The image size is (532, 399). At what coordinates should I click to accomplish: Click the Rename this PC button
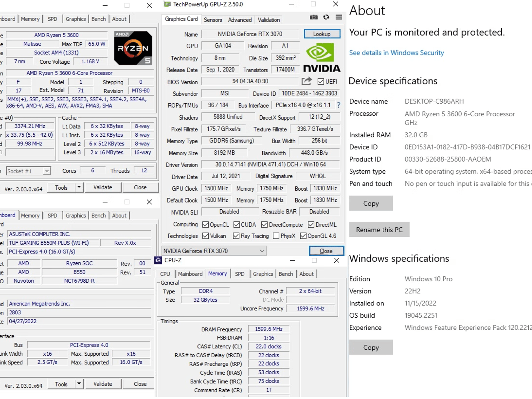point(379,230)
